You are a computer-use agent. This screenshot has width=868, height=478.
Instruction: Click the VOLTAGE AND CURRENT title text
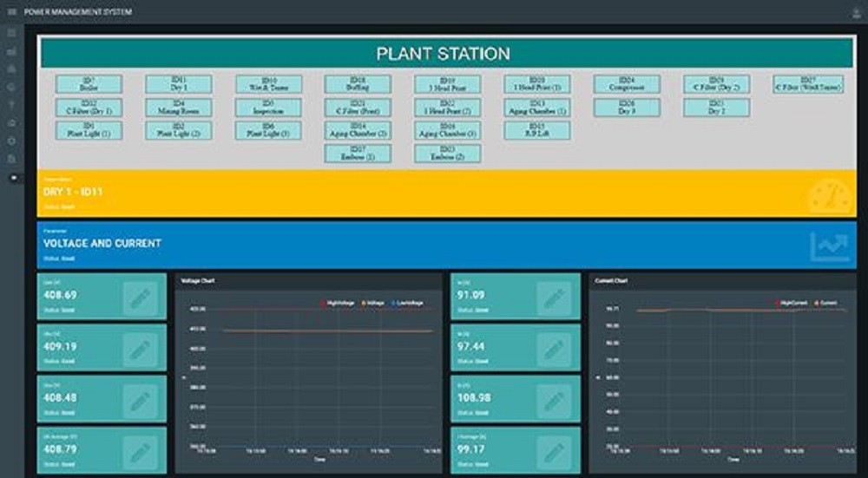tap(102, 243)
